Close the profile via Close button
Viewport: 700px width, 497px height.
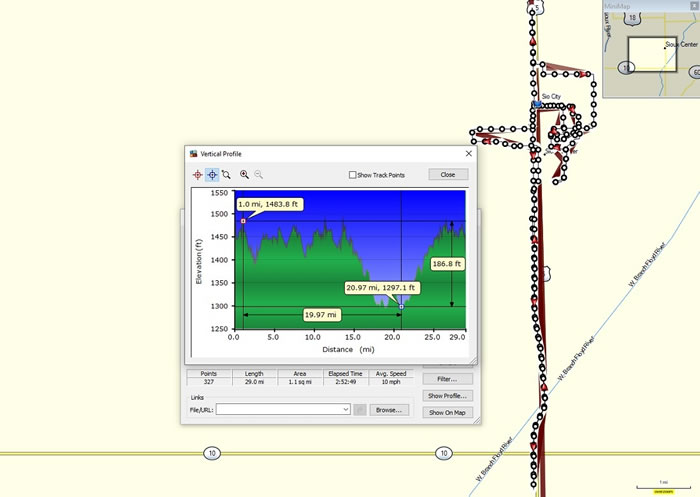click(448, 175)
